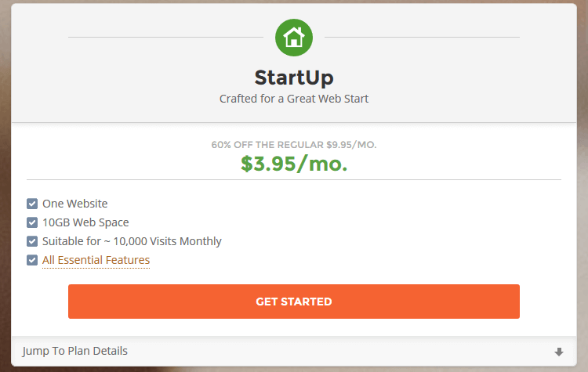The width and height of the screenshot is (588, 372).
Task: Click the Suitable for ~10,000 Visits Monthly label
Action: pyautogui.click(x=132, y=241)
